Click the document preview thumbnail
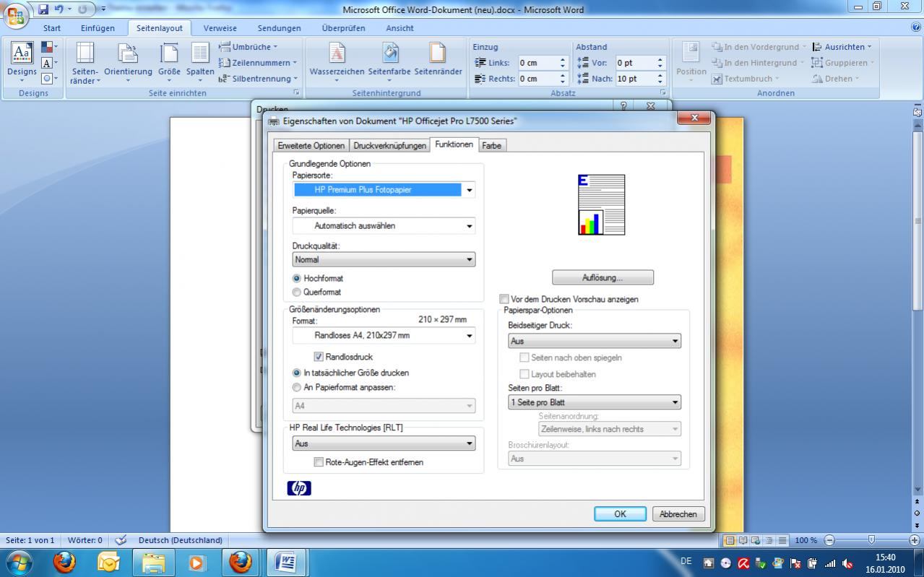This screenshot has width=924, height=577. [601, 204]
